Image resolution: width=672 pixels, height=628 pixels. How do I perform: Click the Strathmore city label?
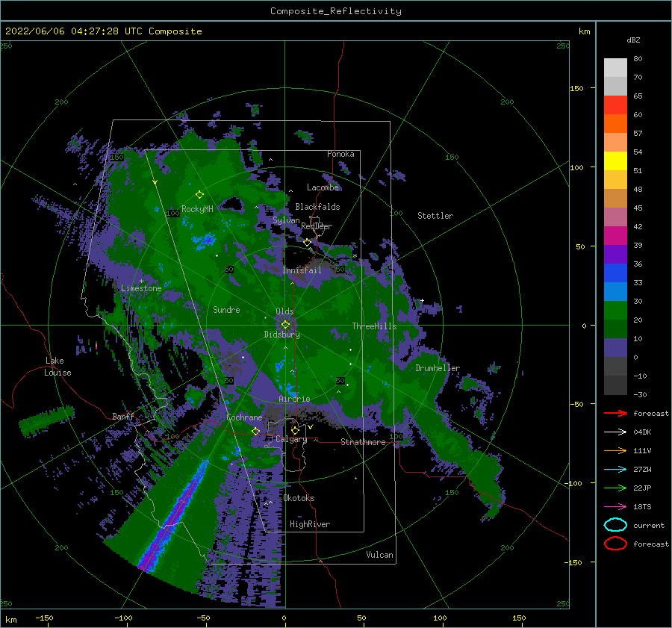point(363,442)
